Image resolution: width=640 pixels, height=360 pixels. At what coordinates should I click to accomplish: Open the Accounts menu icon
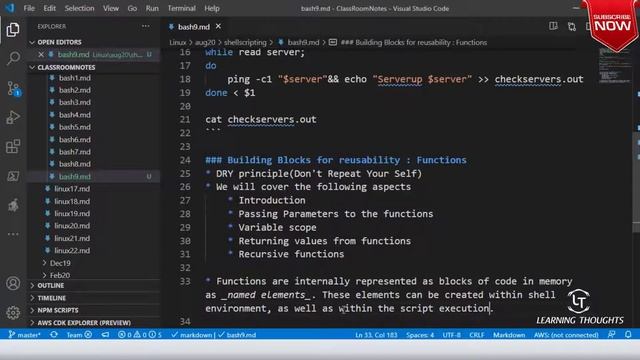(x=13, y=283)
